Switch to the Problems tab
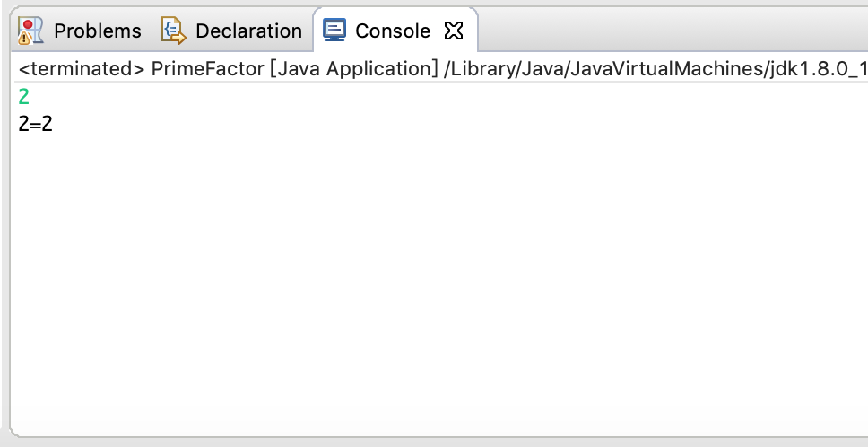 (98, 31)
